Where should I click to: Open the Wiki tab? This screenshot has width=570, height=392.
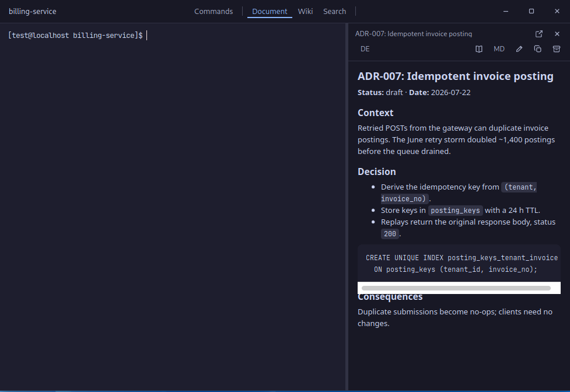(x=305, y=11)
